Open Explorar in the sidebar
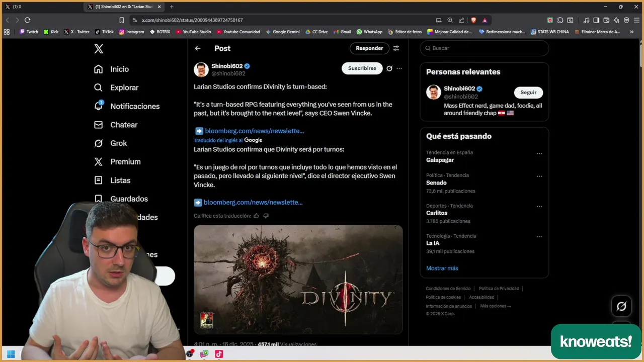The width and height of the screenshot is (644, 362). click(x=116, y=87)
